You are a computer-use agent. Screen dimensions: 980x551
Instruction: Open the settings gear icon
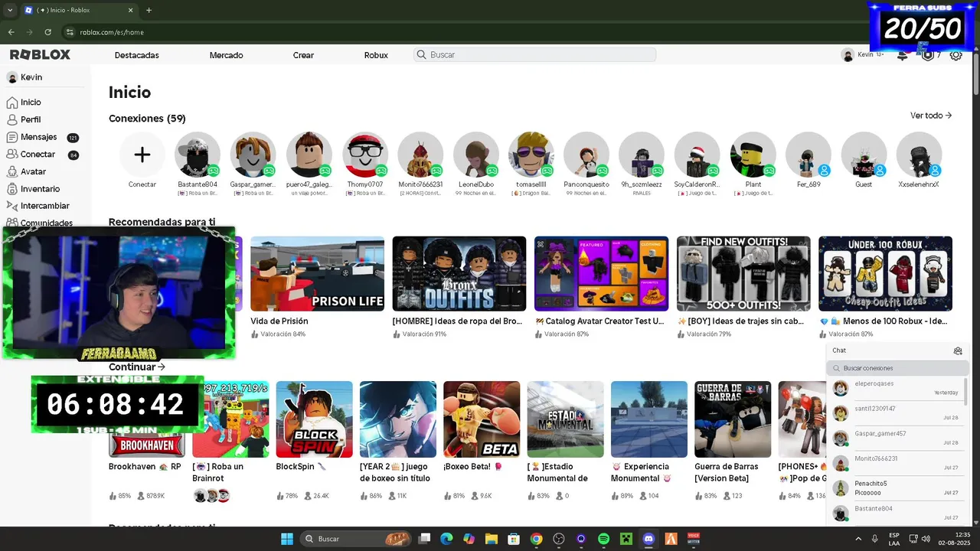coord(955,55)
